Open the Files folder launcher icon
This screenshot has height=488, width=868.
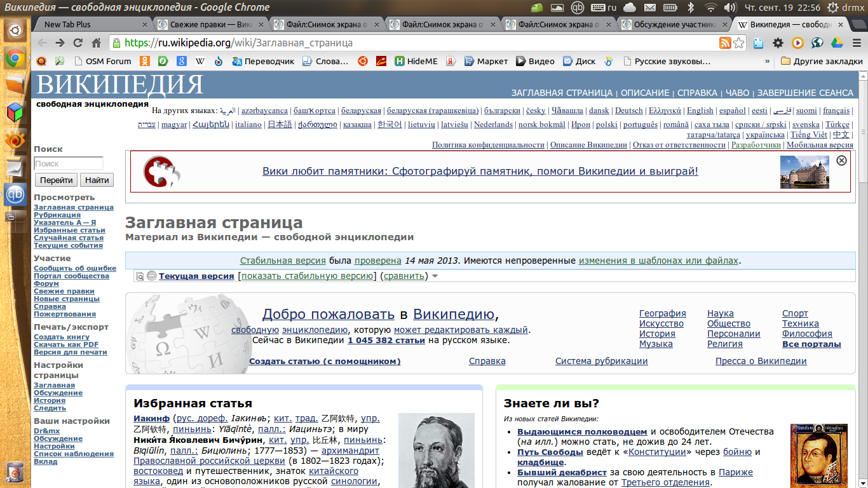(15, 86)
